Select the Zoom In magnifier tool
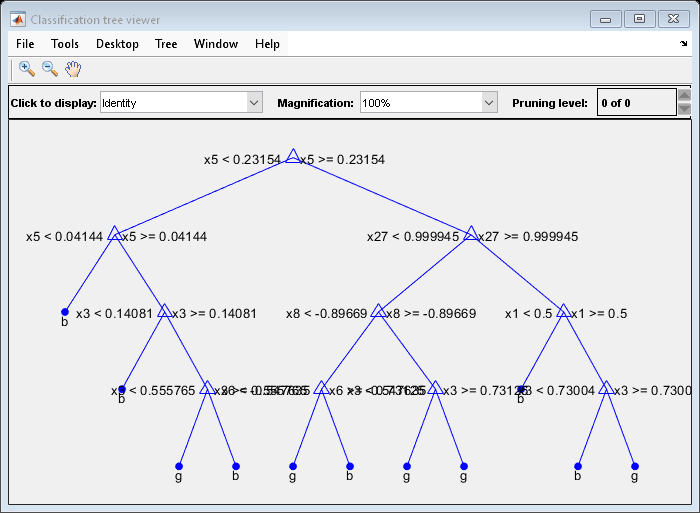The width and height of the screenshot is (700, 513). click(x=27, y=69)
